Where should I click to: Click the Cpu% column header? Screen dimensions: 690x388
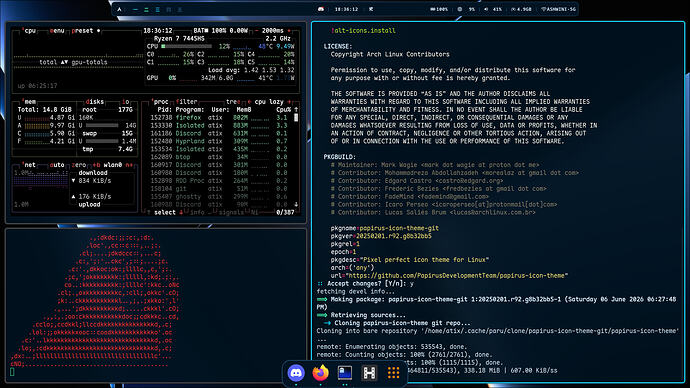(x=283, y=110)
